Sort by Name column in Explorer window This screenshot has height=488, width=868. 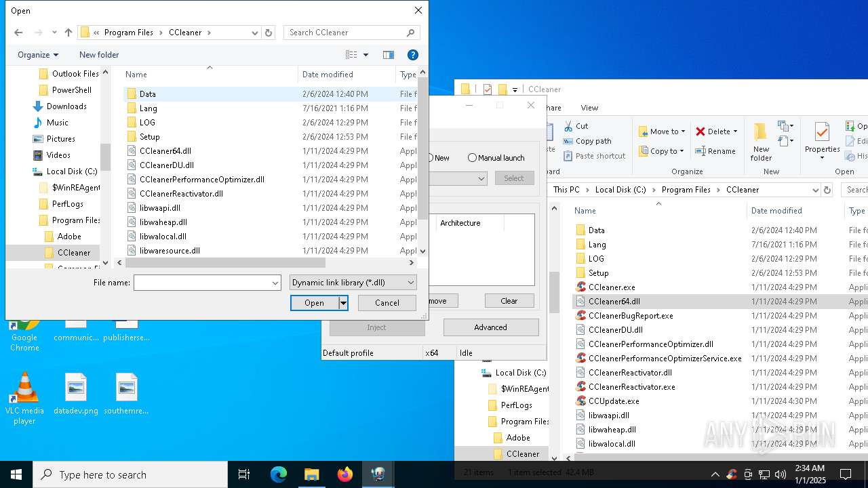point(658,211)
